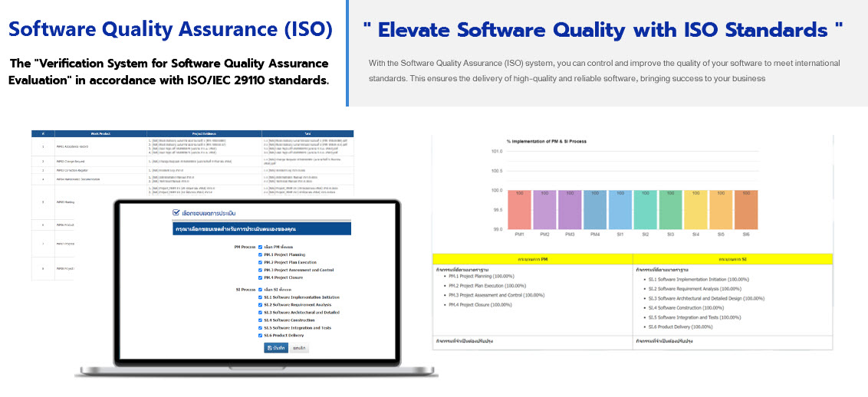868x397 pixels.
Task: Click the light orange SI5 bar
Action: click(x=722, y=209)
